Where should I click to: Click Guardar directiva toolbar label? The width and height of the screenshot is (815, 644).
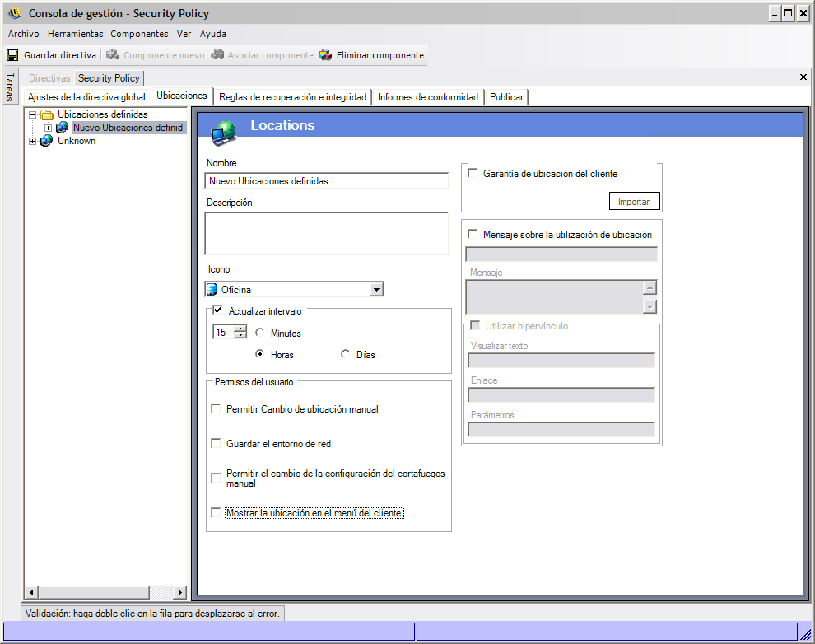(60, 55)
